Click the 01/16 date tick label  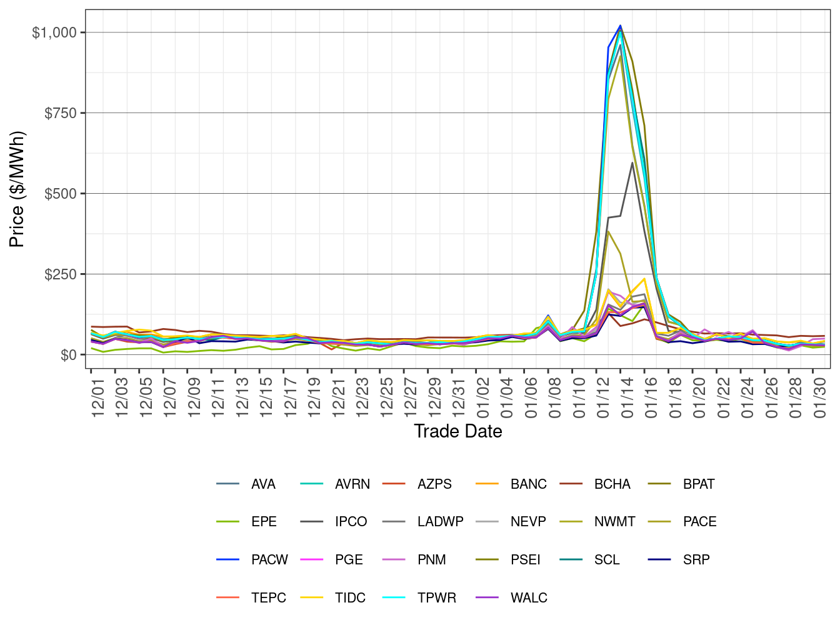click(651, 396)
